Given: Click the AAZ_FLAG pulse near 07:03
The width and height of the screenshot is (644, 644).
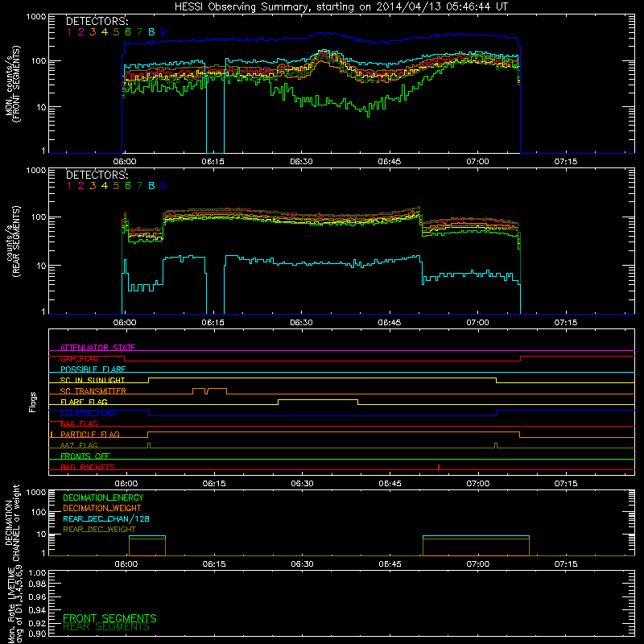Looking at the screenshot, I should [x=496, y=446].
